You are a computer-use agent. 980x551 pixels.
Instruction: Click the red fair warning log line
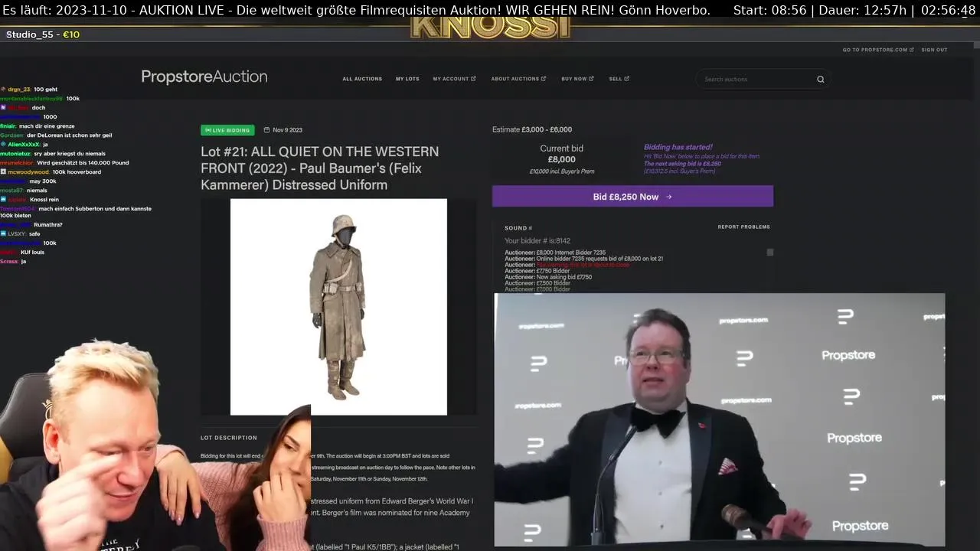(567, 265)
